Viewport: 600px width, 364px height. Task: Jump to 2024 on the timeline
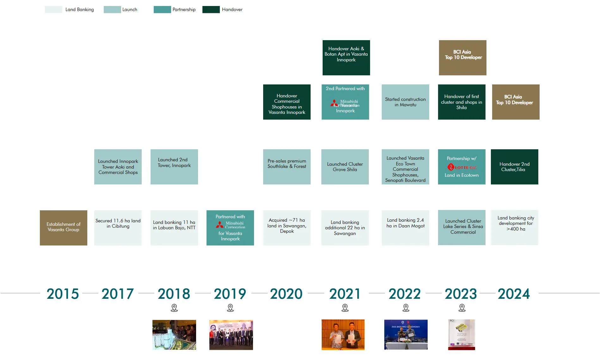[514, 294]
